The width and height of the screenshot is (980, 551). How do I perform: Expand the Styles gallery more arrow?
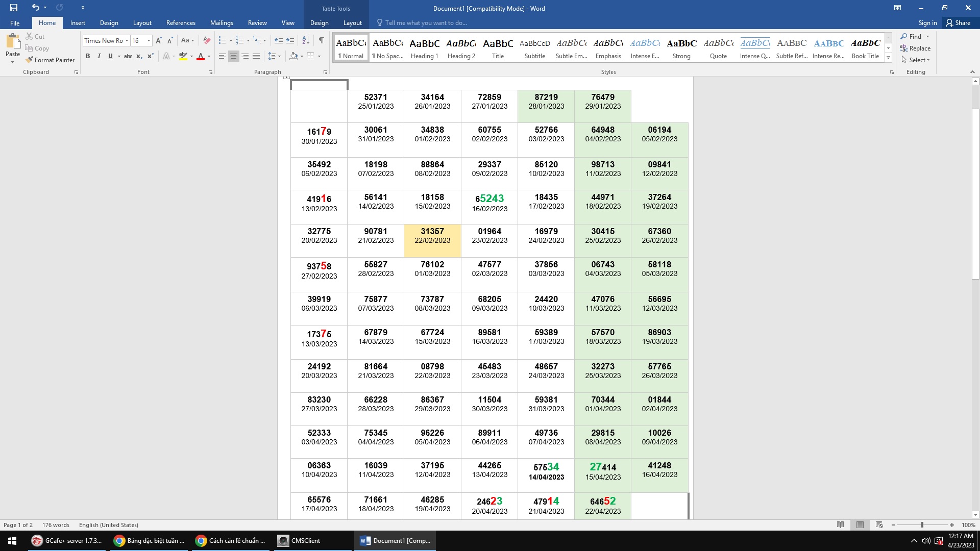[888, 58]
